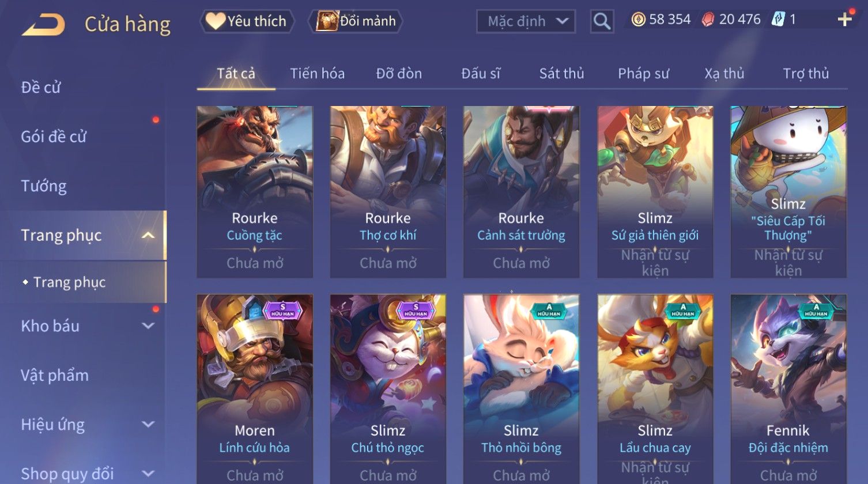Viewport: 868px width, 484px height.
Task: Open Yêu thích heart favorites
Action: tap(247, 21)
